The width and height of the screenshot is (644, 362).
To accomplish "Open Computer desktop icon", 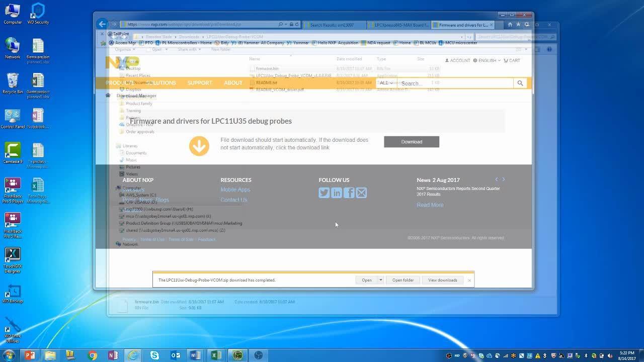I will coord(12,14).
